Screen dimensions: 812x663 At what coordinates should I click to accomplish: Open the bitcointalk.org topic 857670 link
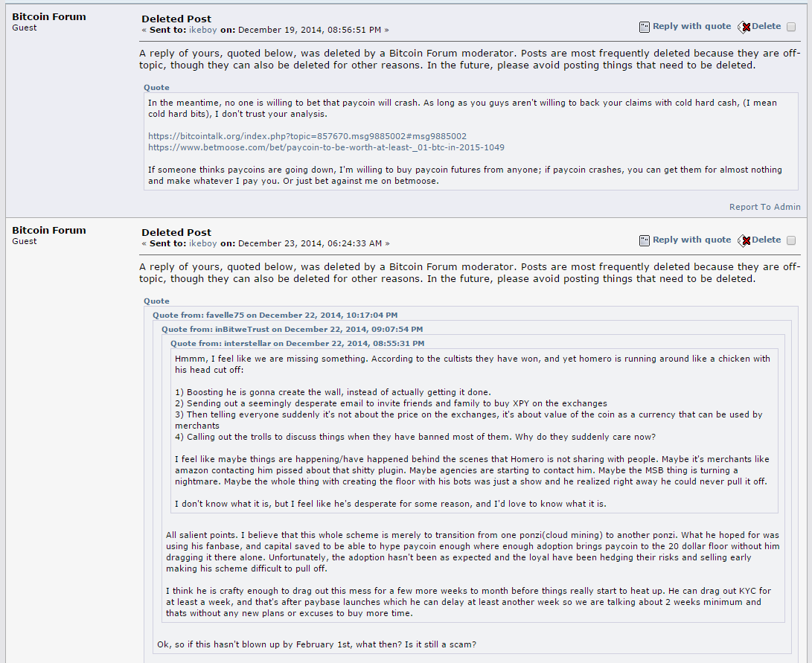click(x=307, y=136)
